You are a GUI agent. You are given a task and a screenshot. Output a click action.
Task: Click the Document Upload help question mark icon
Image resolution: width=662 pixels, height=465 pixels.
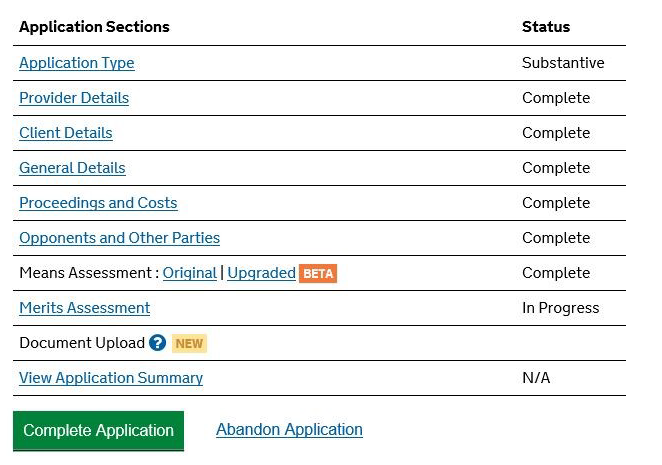[157, 343]
